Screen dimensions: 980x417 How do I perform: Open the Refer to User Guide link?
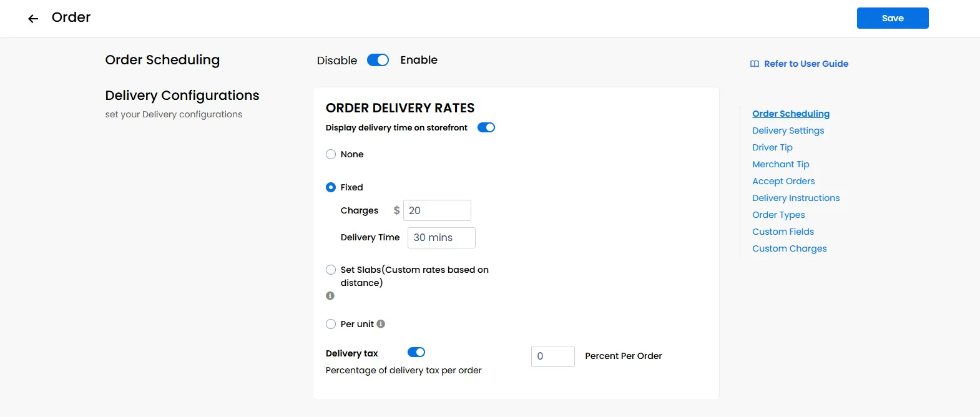pyautogui.click(x=806, y=64)
